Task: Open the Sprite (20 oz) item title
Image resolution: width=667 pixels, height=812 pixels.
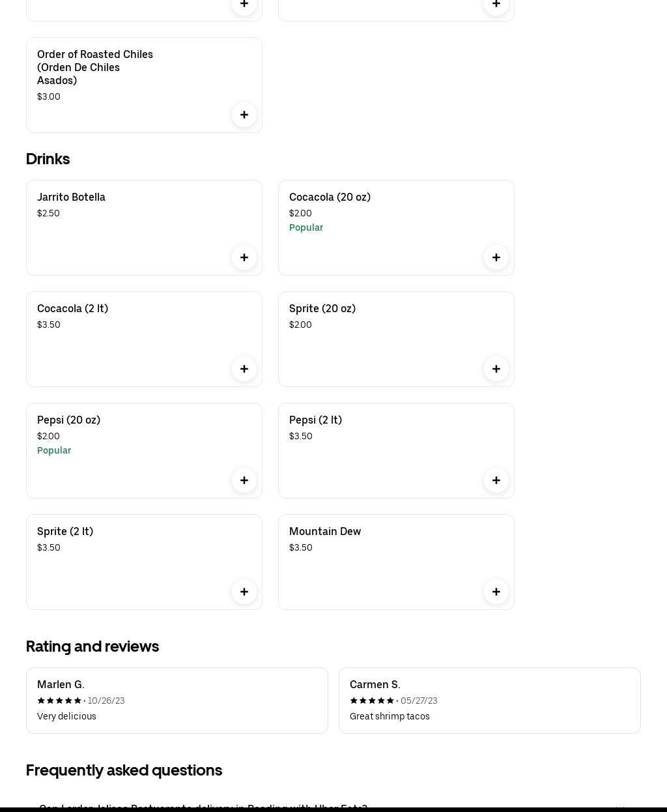Action: pyautogui.click(x=322, y=308)
